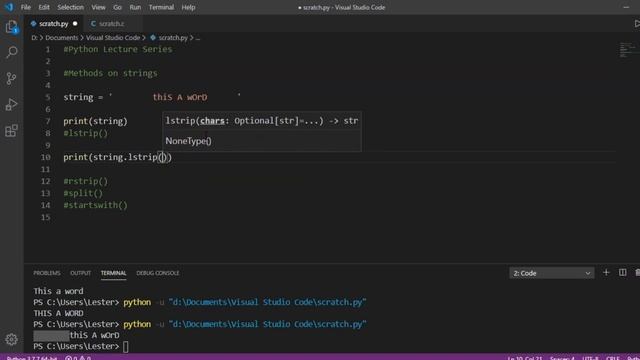Close unsaved scratch.py tab via dot

click(75, 24)
